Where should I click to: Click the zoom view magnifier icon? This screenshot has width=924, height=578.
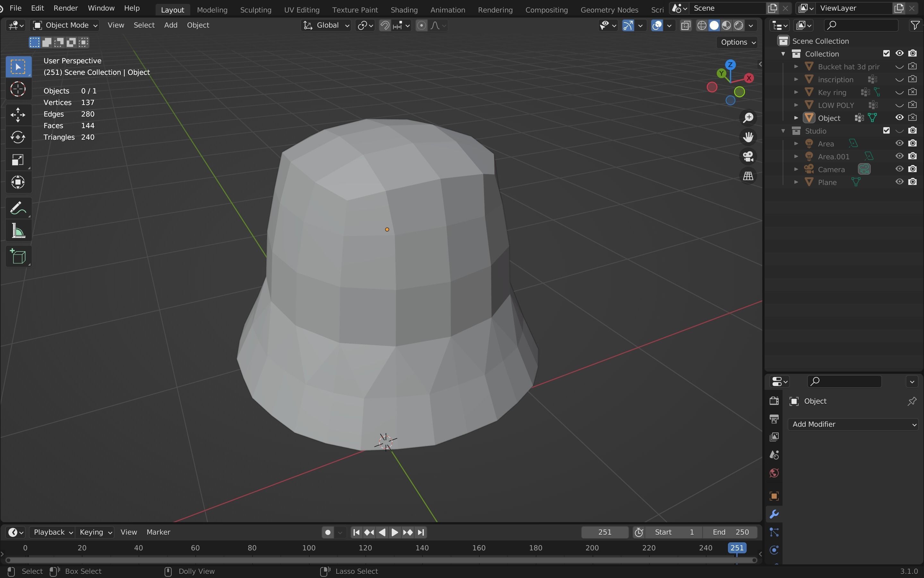point(748,118)
